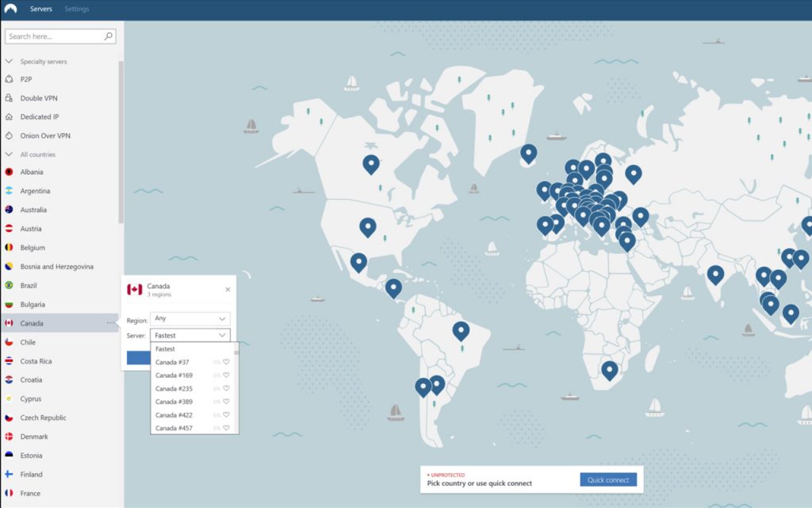Choose Chile from the country list
Screen dimensions: 812x508
coord(28,342)
